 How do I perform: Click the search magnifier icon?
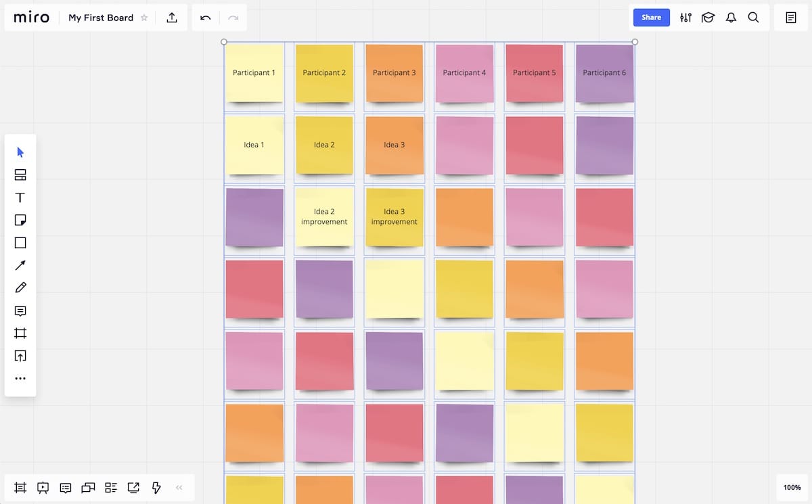click(753, 18)
